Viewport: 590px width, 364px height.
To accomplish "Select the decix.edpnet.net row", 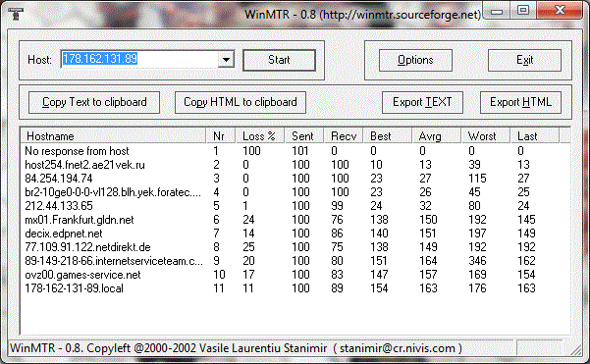I will point(295,234).
